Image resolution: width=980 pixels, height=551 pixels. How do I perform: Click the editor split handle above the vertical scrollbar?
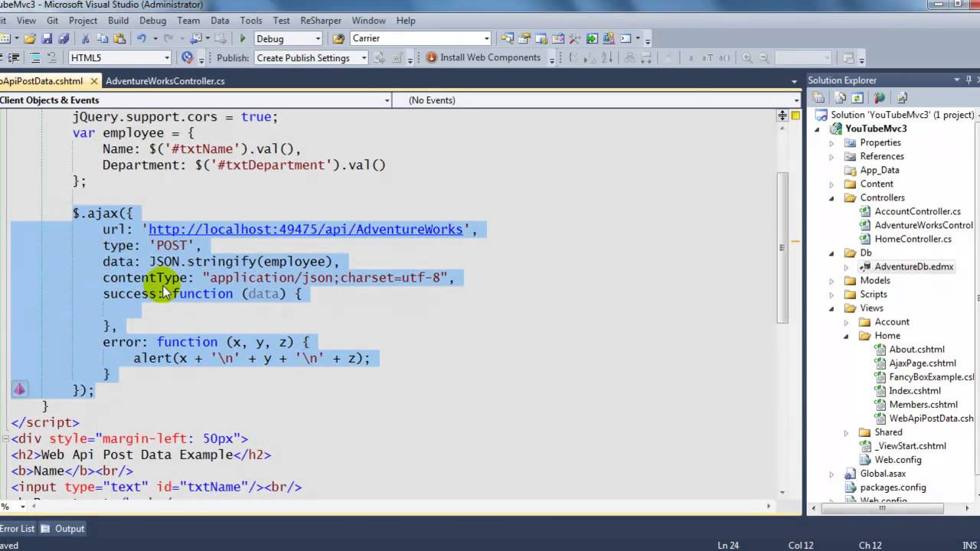click(x=782, y=116)
